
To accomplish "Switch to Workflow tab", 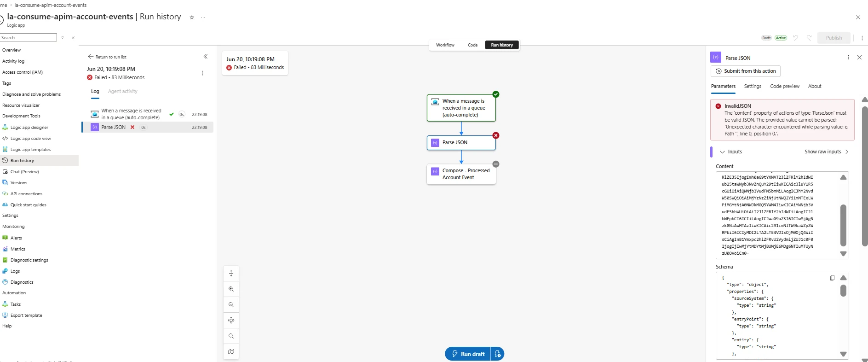I will point(445,45).
